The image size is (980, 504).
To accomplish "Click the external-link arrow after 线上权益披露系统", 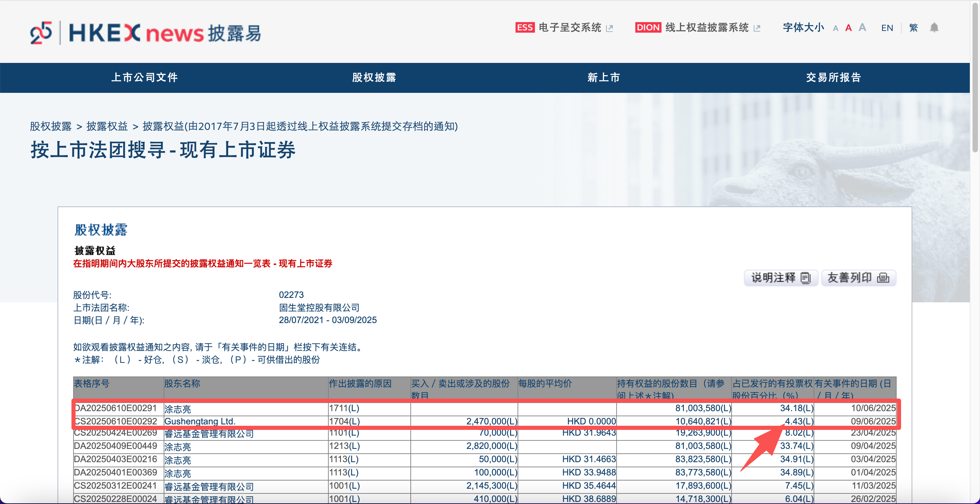I will [757, 28].
